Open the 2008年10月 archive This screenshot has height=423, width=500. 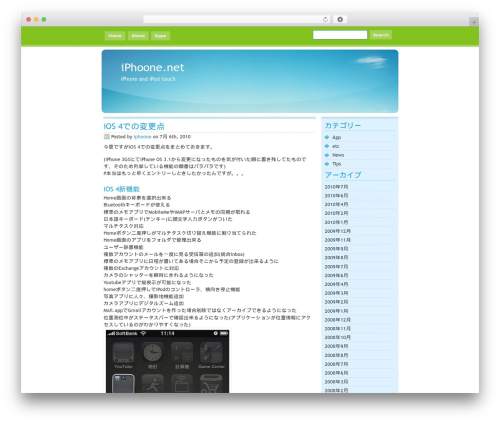point(338,337)
